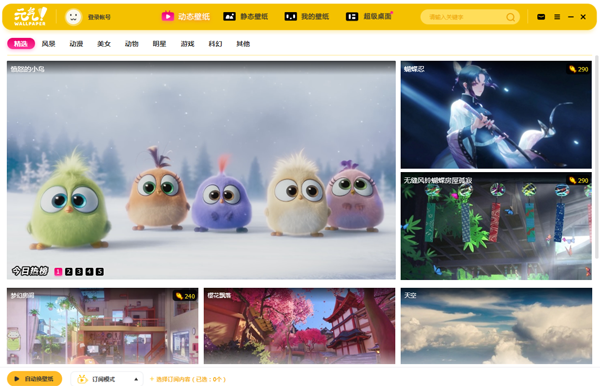Switch to the 静态壁纸 tab
The height and width of the screenshot is (386, 600).
(x=246, y=16)
